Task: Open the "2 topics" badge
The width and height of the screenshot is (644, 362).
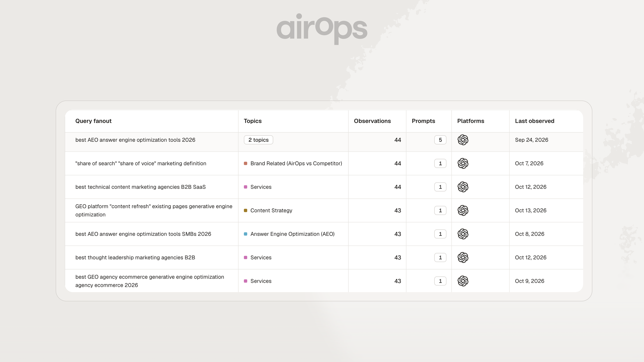Action: pyautogui.click(x=258, y=140)
